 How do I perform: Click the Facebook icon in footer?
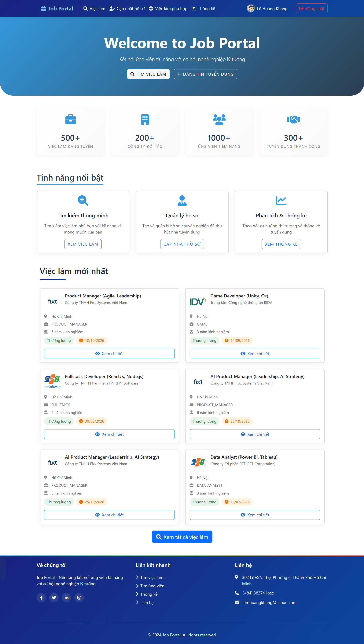coord(41,598)
